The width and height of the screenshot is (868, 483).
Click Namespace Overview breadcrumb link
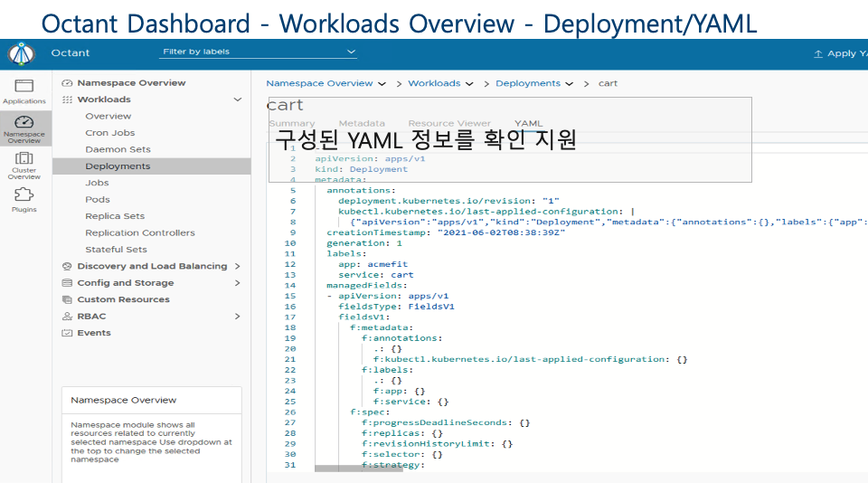pos(319,83)
